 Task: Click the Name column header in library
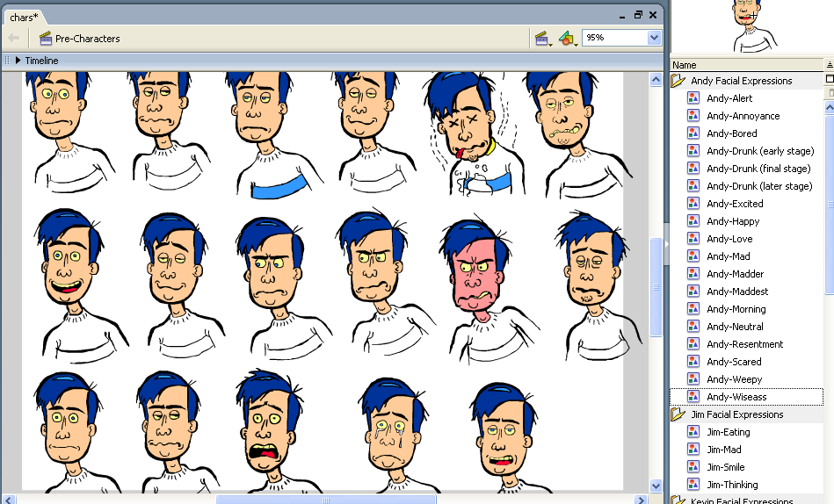click(x=746, y=65)
